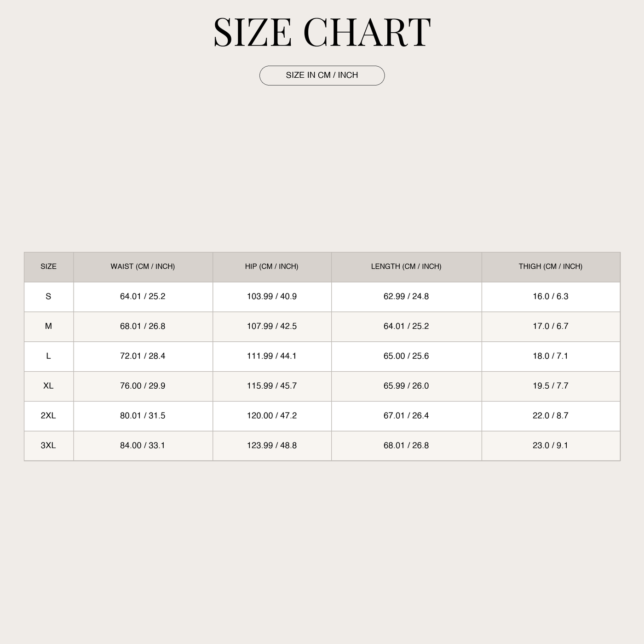The width and height of the screenshot is (644, 644).
Task: Select waist value 64.01 / 25.2
Action: 143,297
